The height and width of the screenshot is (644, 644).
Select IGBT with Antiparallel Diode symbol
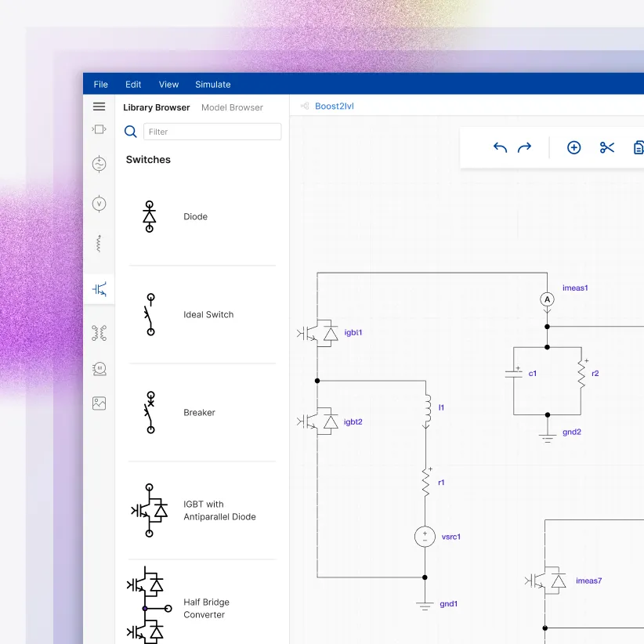150,511
